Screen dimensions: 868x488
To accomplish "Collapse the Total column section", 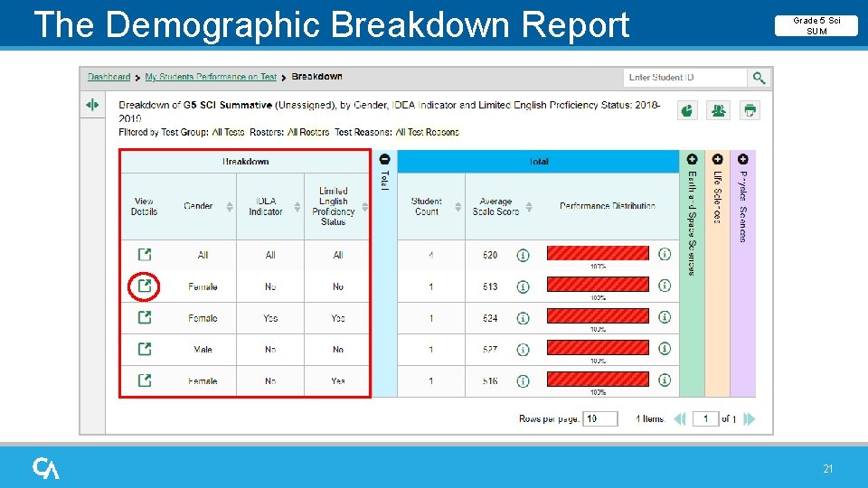I will [385, 159].
